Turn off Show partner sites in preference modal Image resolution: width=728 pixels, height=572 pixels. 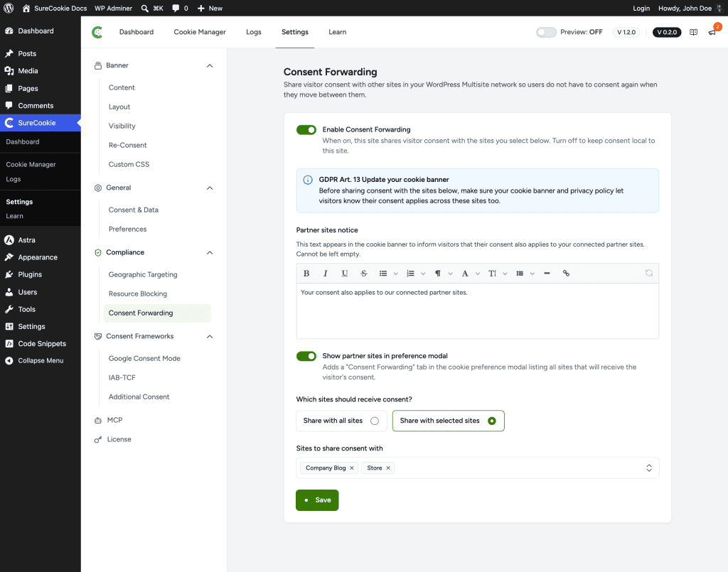click(306, 356)
